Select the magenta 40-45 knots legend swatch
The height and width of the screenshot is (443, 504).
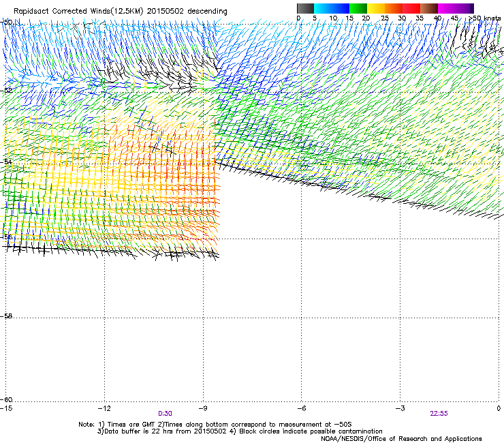447,8
